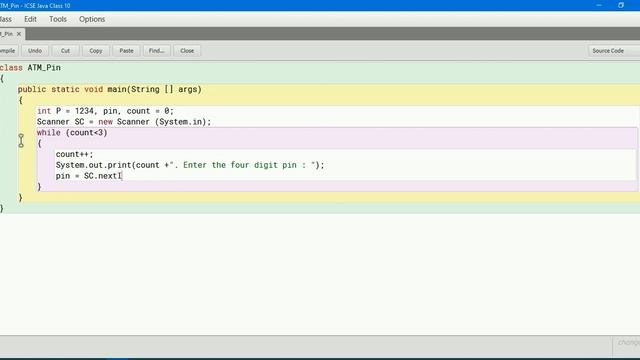Click the 'Scanner SC = new Scanner' line
640x360 pixels.
pyautogui.click(x=124, y=122)
